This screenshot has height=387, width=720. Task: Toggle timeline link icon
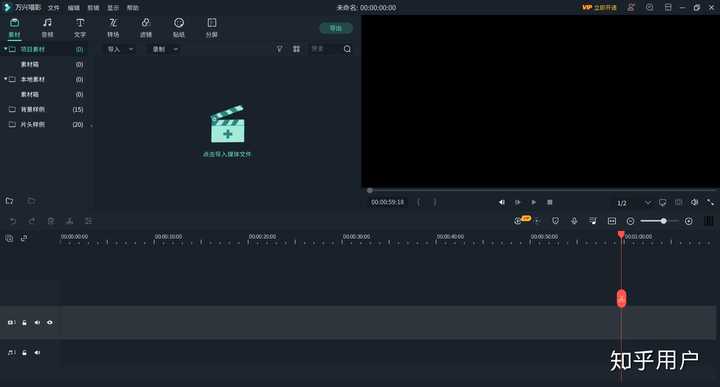coord(24,238)
